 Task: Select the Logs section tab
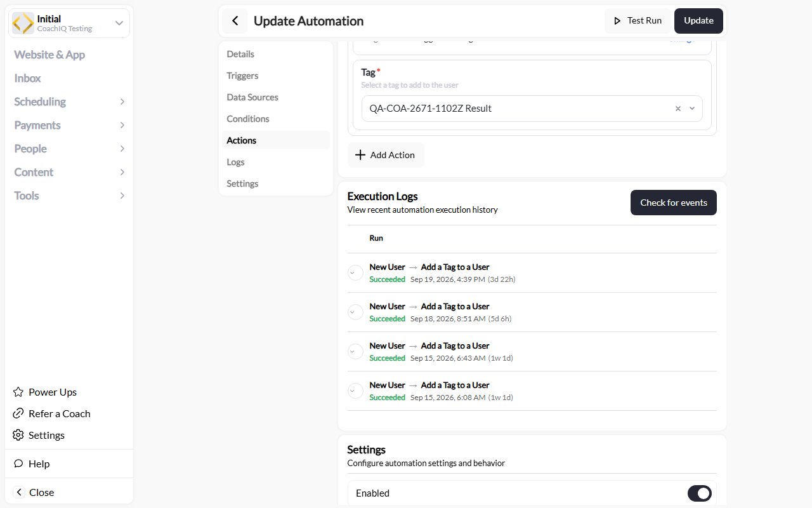(x=275, y=162)
